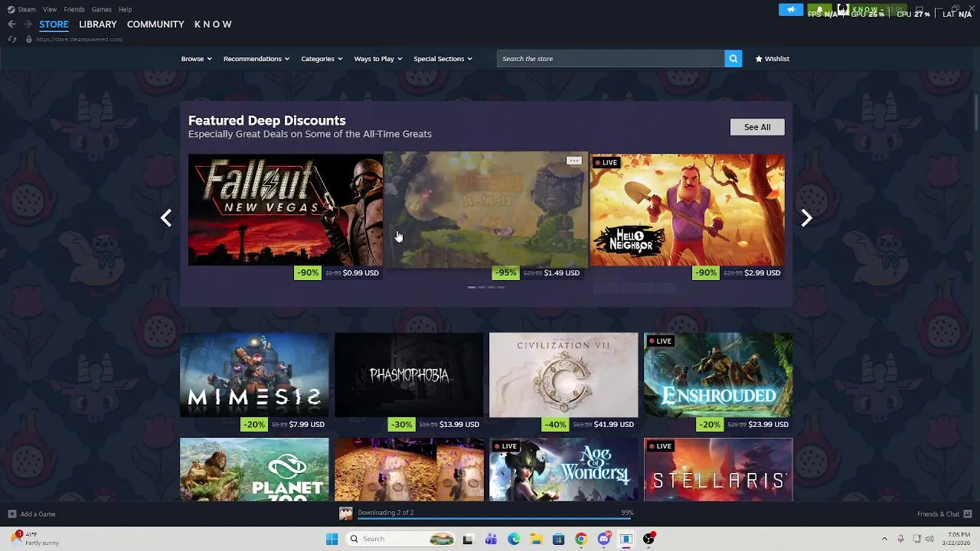Click the taskbar clock showing 7:05 PM
Screen dimensions: 980x551
tap(959, 539)
